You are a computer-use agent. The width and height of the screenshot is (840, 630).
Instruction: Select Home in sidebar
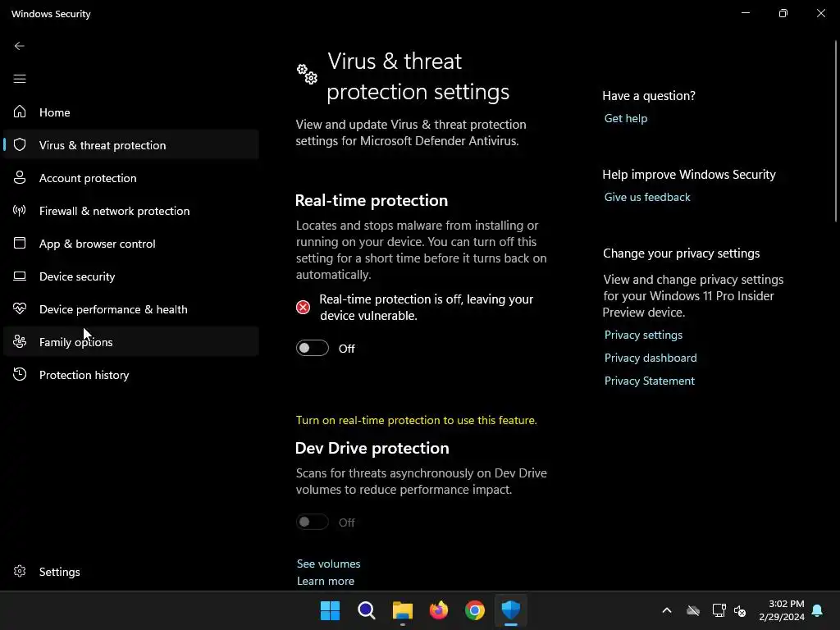pos(130,112)
